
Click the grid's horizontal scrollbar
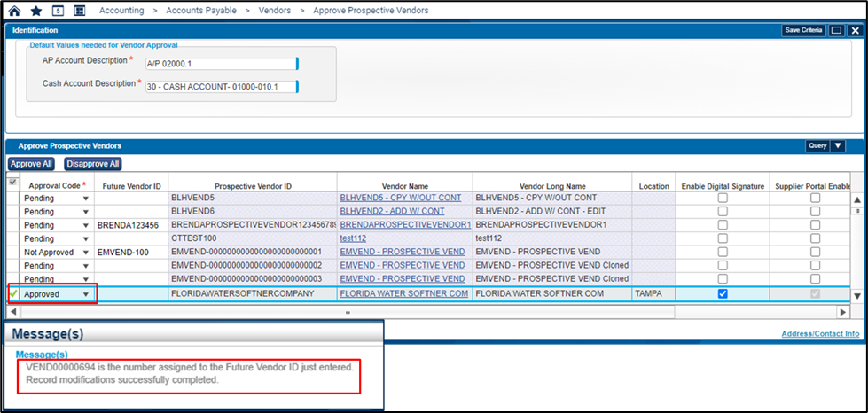(x=346, y=312)
